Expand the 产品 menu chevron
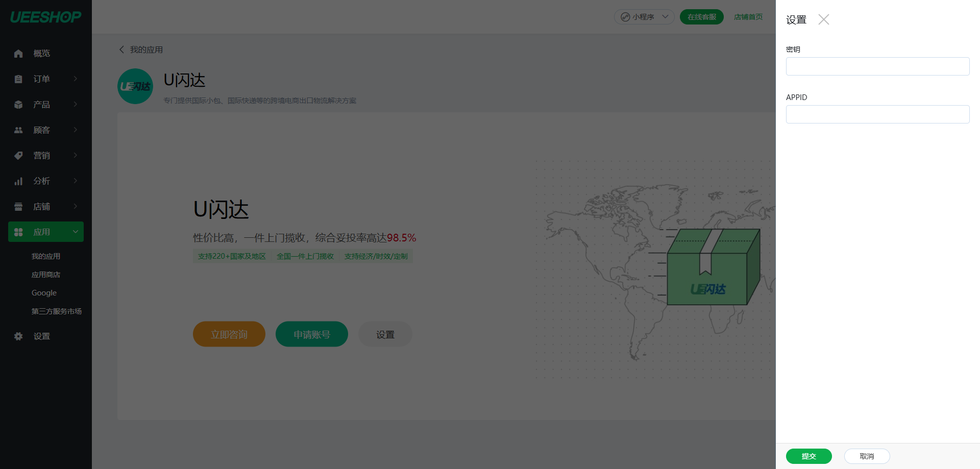 click(76, 104)
